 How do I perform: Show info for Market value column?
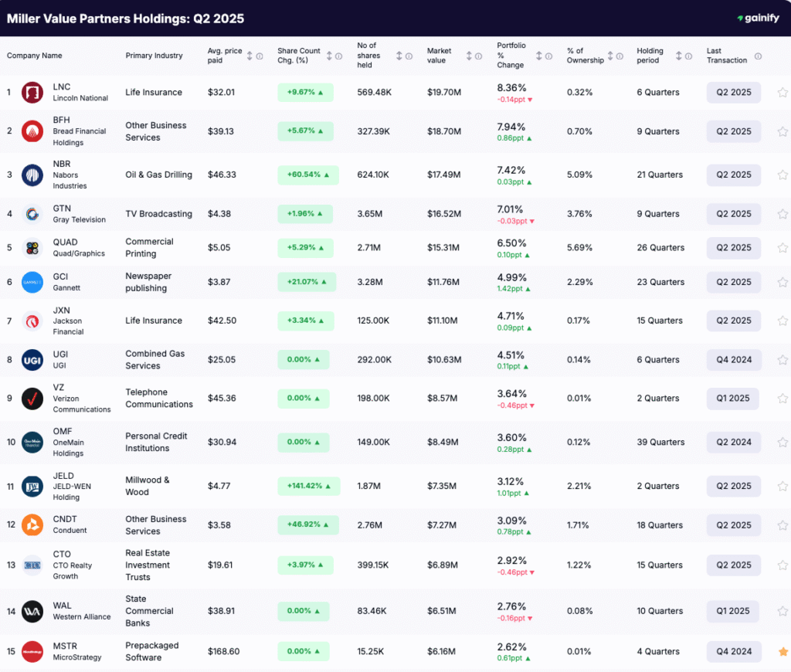(478, 56)
